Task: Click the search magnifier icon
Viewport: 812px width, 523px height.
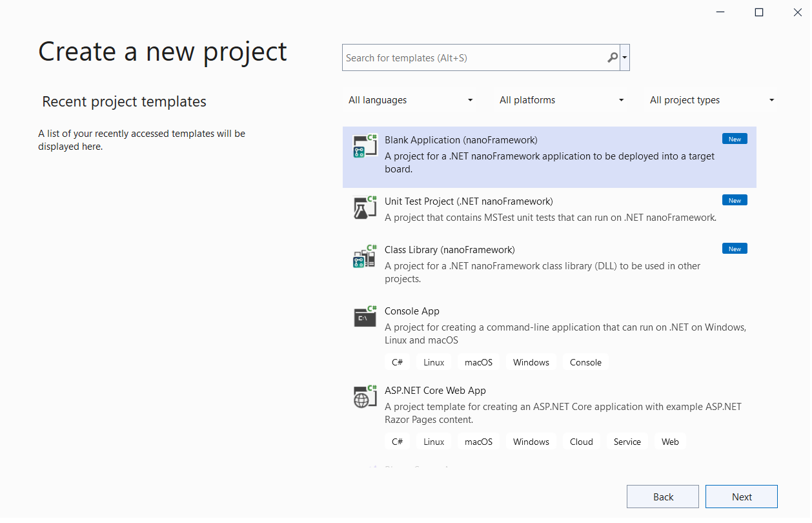Action: point(612,58)
